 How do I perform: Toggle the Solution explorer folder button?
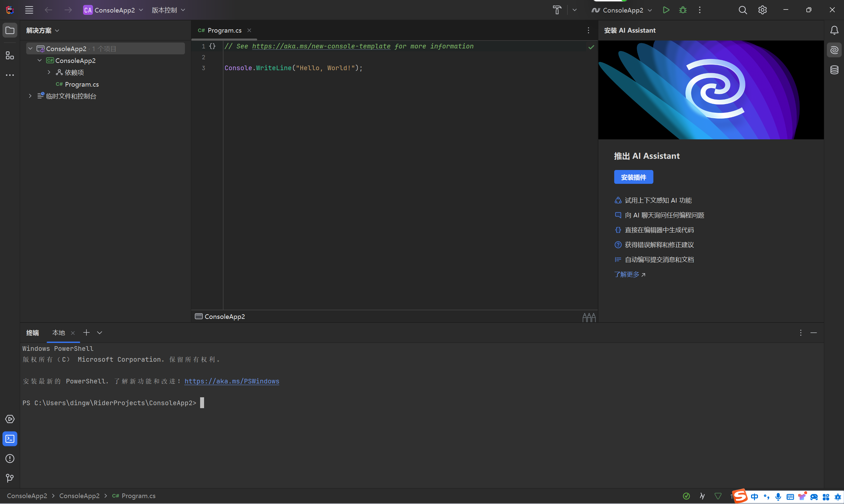10,31
